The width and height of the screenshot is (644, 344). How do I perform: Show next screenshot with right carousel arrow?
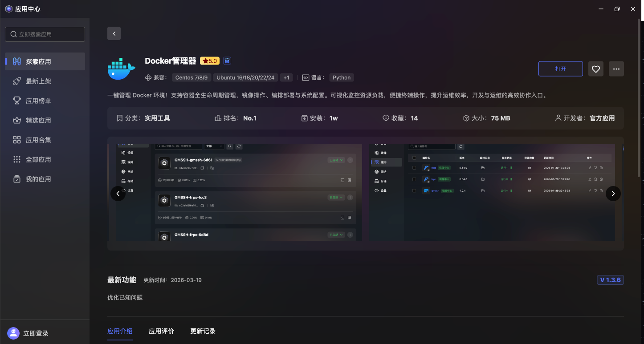coord(613,194)
